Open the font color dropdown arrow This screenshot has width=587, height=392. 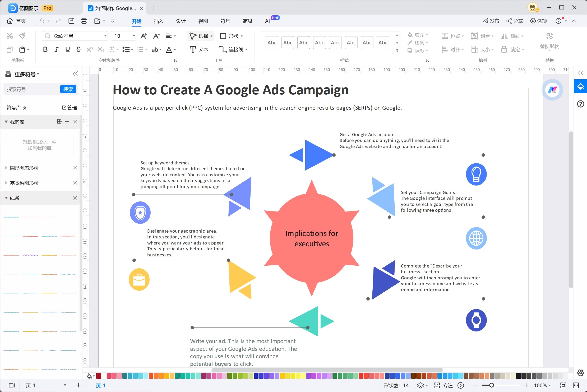pos(175,49)
